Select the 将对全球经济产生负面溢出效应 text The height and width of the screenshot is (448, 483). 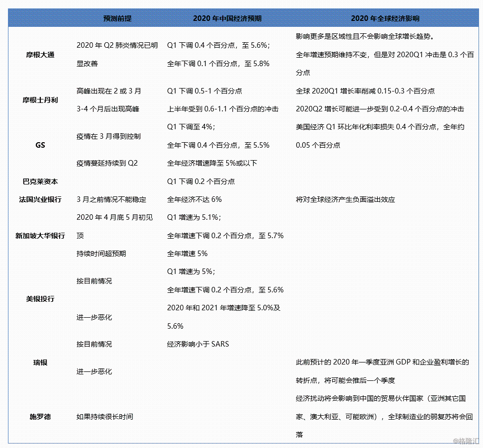pyautogui.click(x=346, y=199)
